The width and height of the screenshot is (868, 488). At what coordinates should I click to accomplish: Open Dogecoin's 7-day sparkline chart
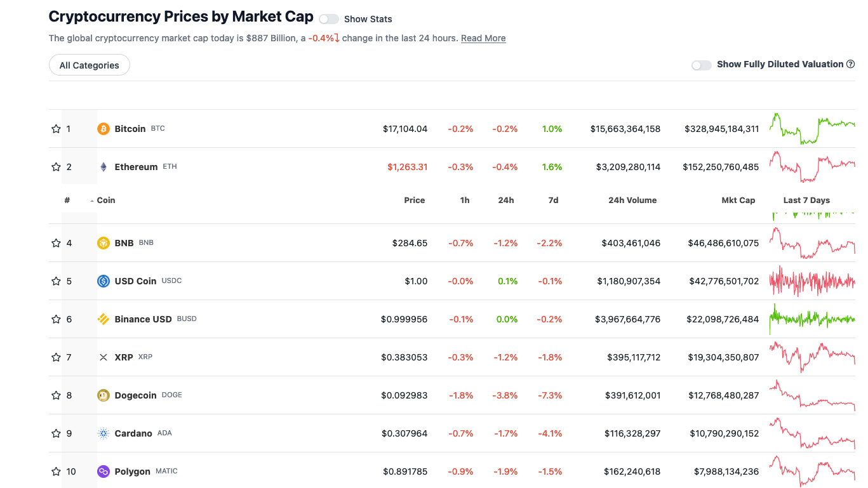click(812, 395)
